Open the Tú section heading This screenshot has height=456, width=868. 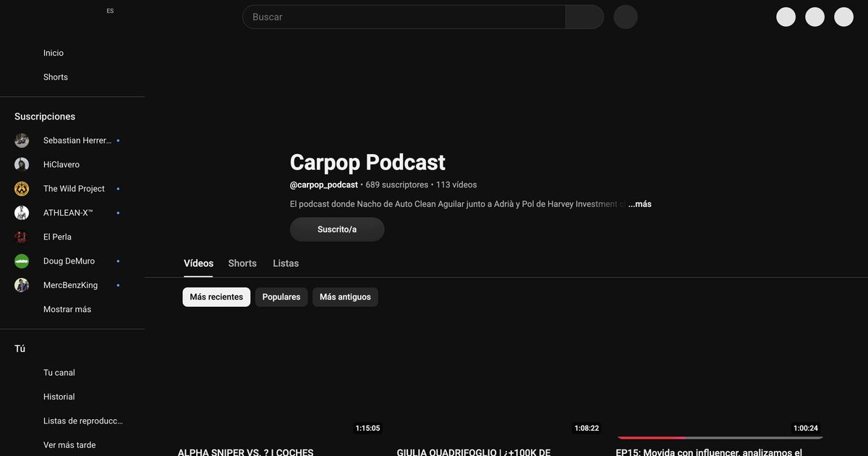20,349
